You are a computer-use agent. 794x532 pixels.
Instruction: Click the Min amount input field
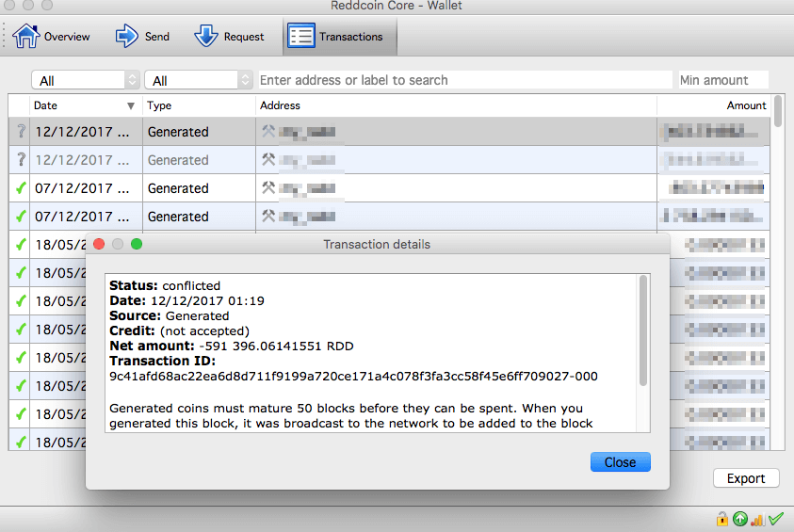tap(723, 80)
